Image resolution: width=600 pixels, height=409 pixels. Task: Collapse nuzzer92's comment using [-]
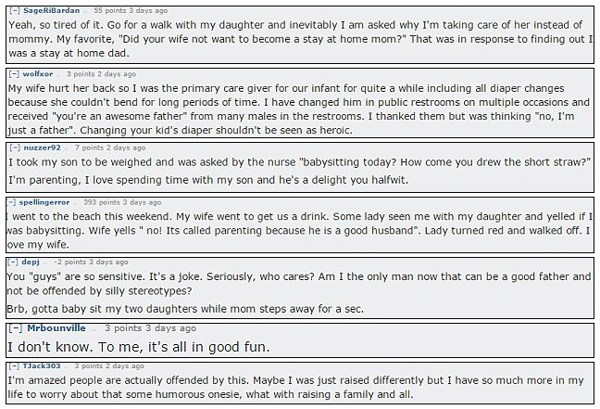tap(15, 147)
